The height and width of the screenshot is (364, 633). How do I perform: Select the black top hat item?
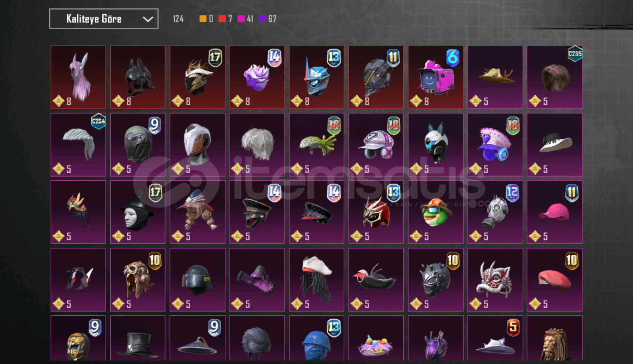click(138, 338)
